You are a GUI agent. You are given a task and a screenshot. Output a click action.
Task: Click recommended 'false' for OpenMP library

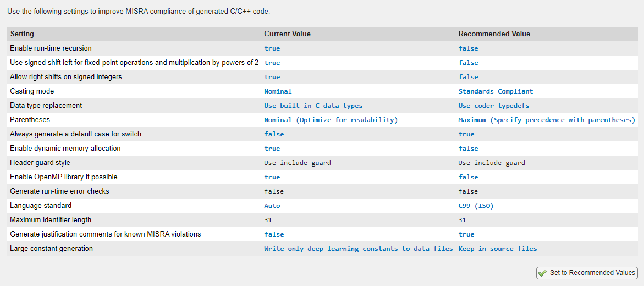pyautogui.click(x=468, y=177)
